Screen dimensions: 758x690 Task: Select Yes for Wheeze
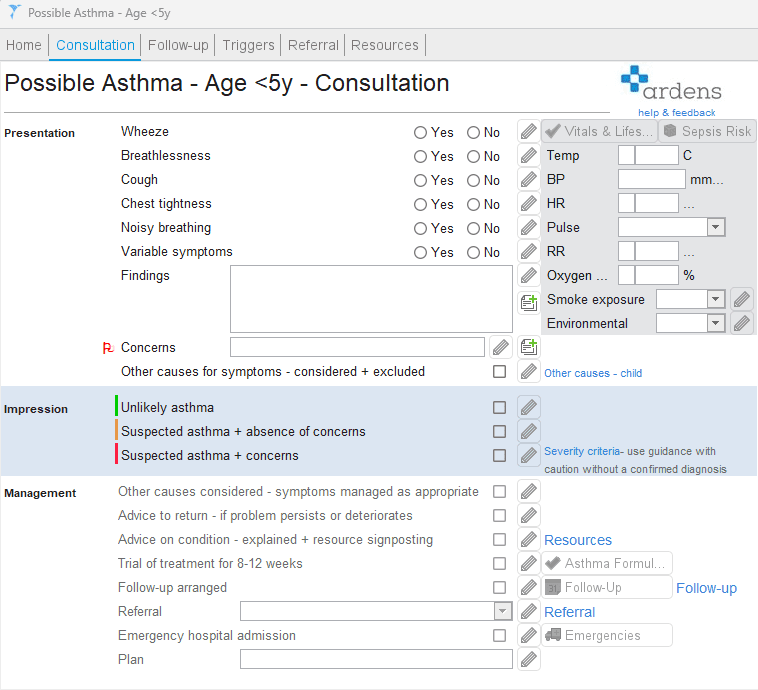(x=421, y=132)
